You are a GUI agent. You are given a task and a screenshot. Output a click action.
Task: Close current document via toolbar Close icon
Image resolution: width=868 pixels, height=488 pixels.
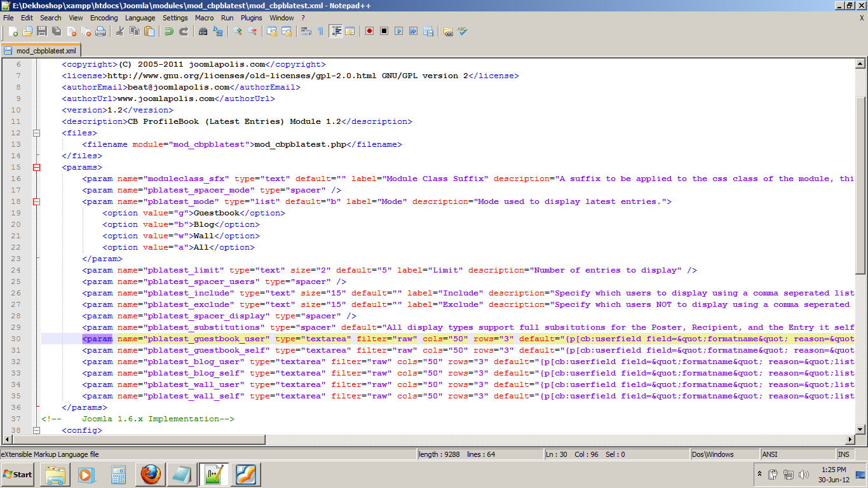click(x=71, y=31)
